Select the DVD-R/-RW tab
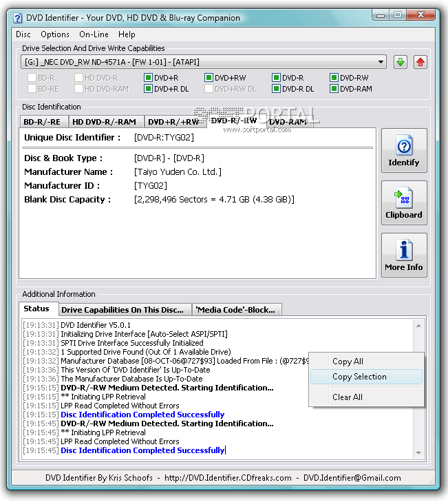The image size is (448, 502). pyautogui.click(x=236, y=121)
